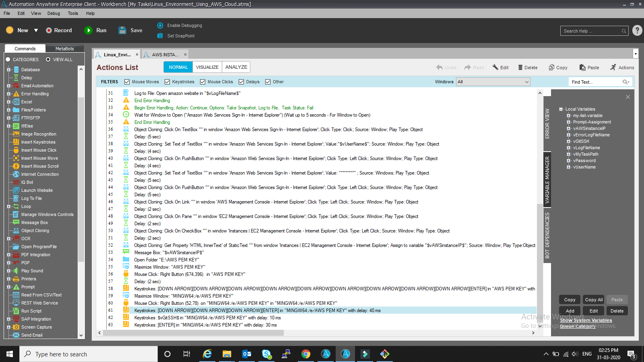This screenshot has height=362, width=644.
Task: Click the Copy icon in Actions List toolbar
Action: click(x=551, y=68)
